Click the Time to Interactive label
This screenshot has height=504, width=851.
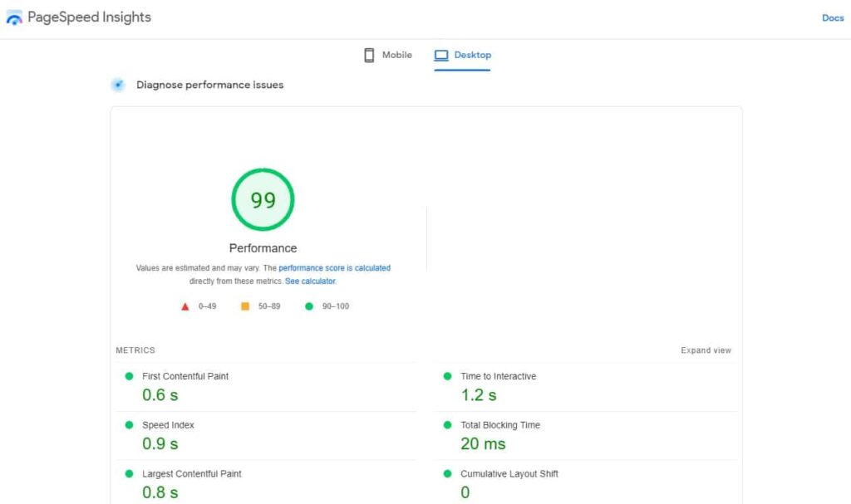click(499, 376)
